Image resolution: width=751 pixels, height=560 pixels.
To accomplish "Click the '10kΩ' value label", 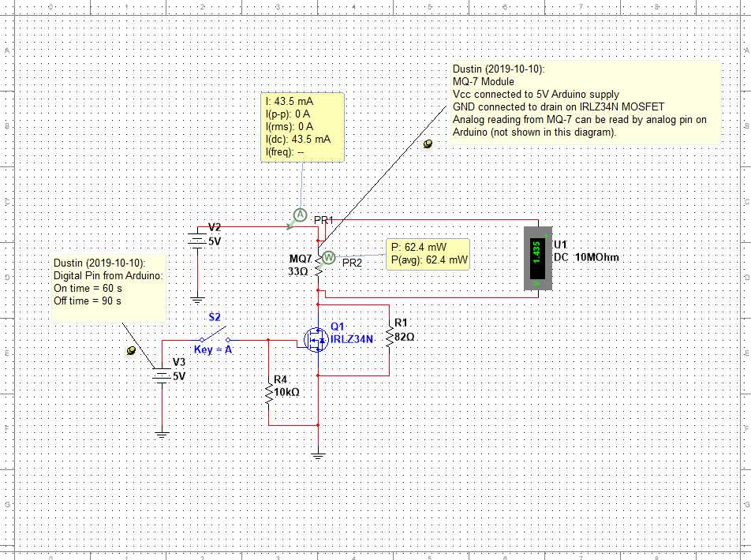I will 286,392.
